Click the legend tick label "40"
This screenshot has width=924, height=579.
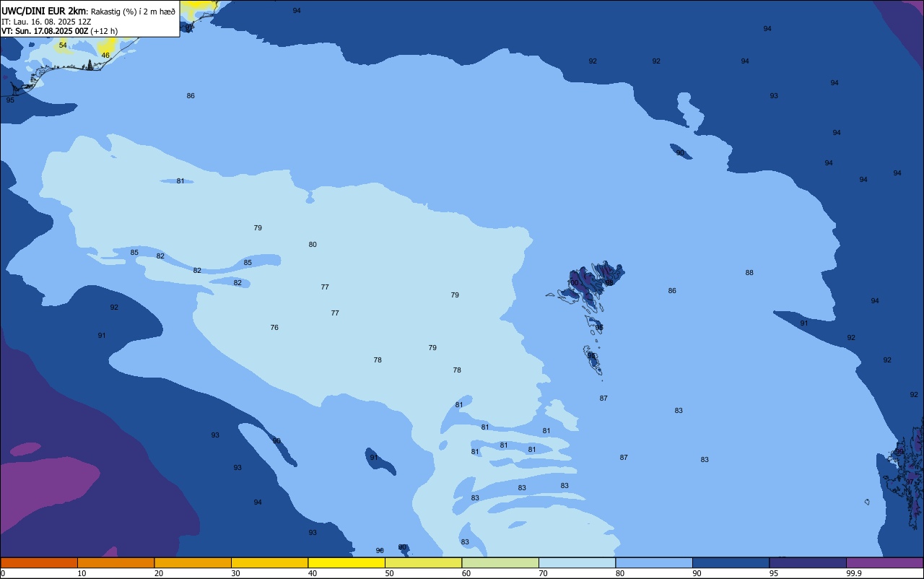[313, 573]
